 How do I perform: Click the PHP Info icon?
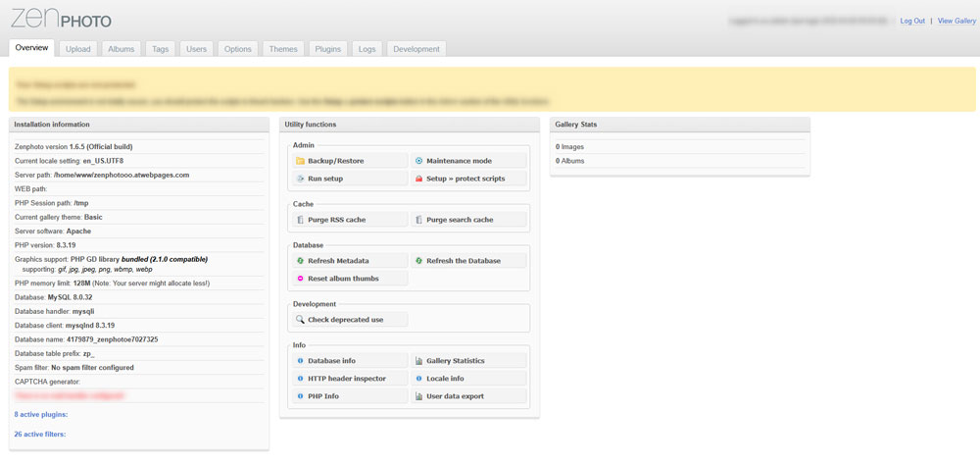(x=299, y=395)
